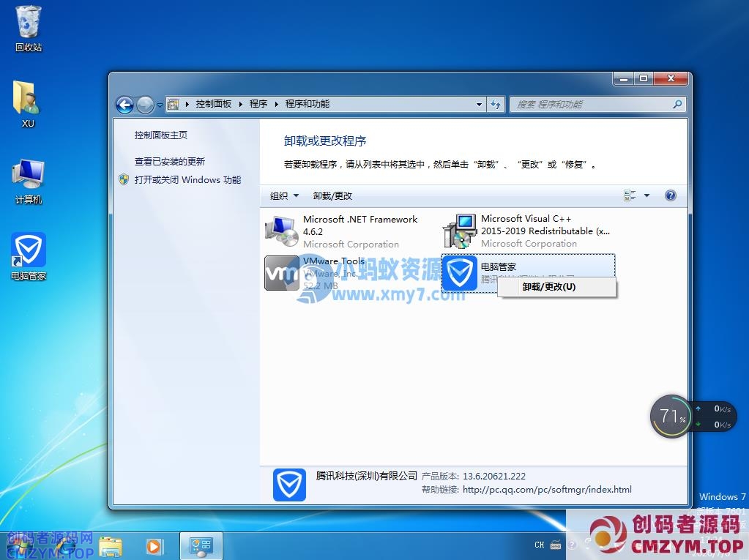Select the Microsoft Visual C++ Redistributable icon

pyautogui.click(x=460, y=231)
